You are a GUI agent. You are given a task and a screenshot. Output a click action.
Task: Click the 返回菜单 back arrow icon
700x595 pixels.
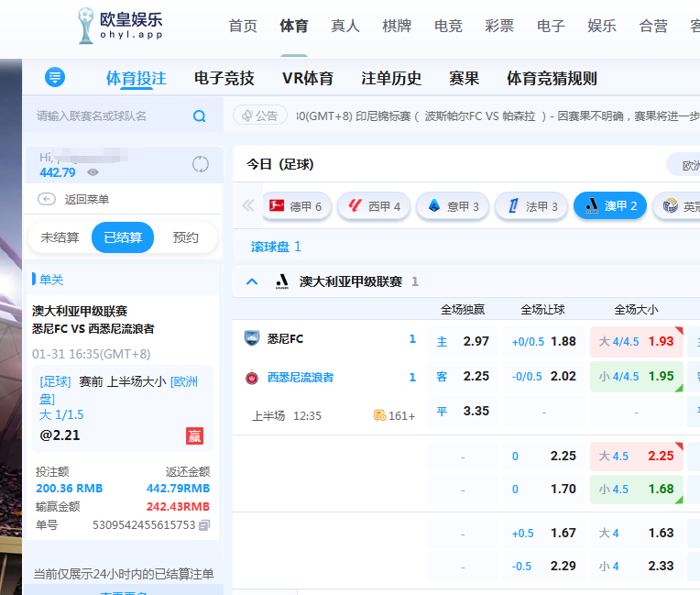tap(47, 199)
